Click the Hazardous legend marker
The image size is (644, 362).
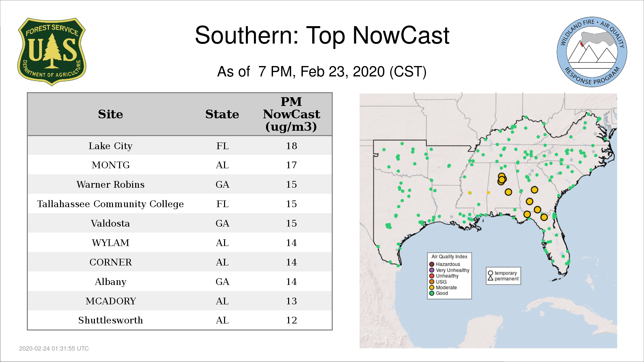pyautogui.click(x=432, y=264)
